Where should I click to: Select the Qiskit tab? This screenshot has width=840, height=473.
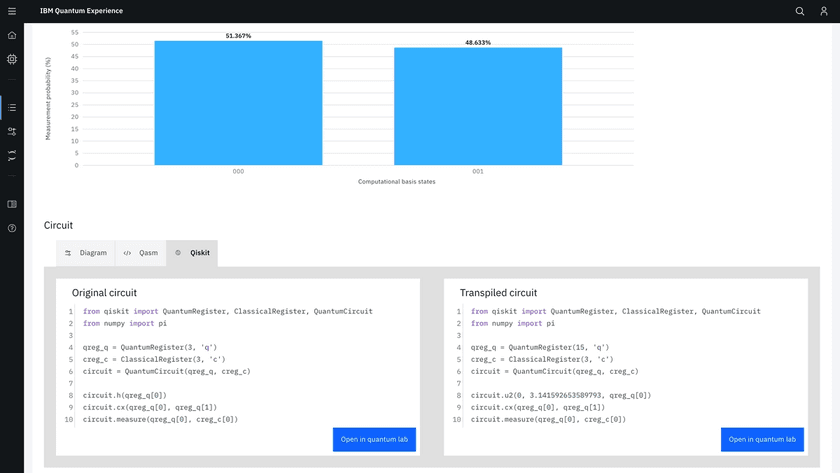(x=192, y=253)
